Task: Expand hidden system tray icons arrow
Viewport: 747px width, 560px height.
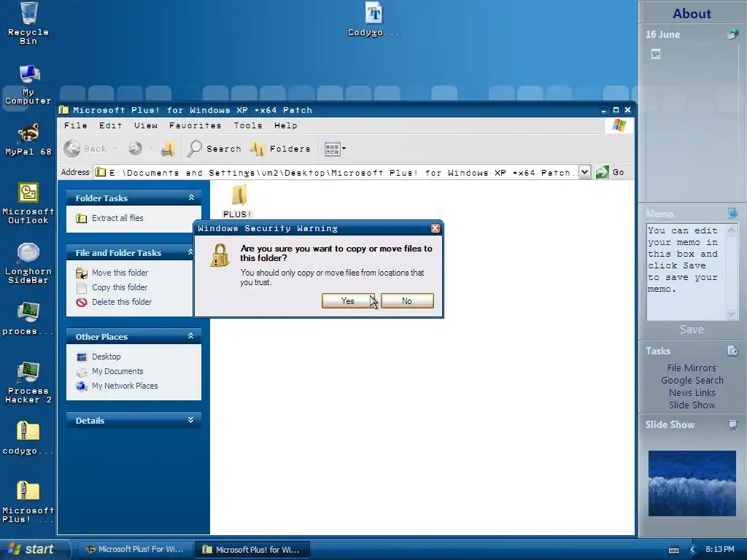Action: click(x=692, y=550)
